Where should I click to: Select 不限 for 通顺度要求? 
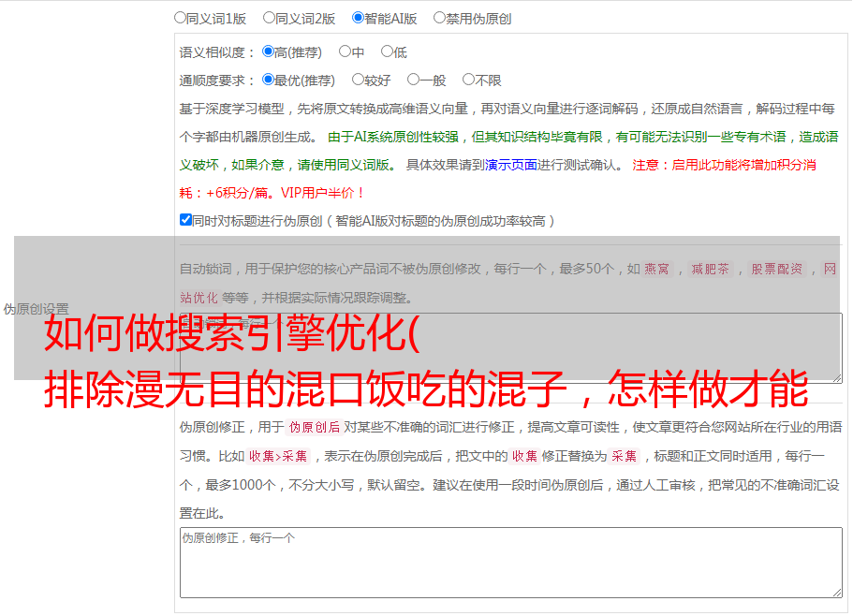468,81
